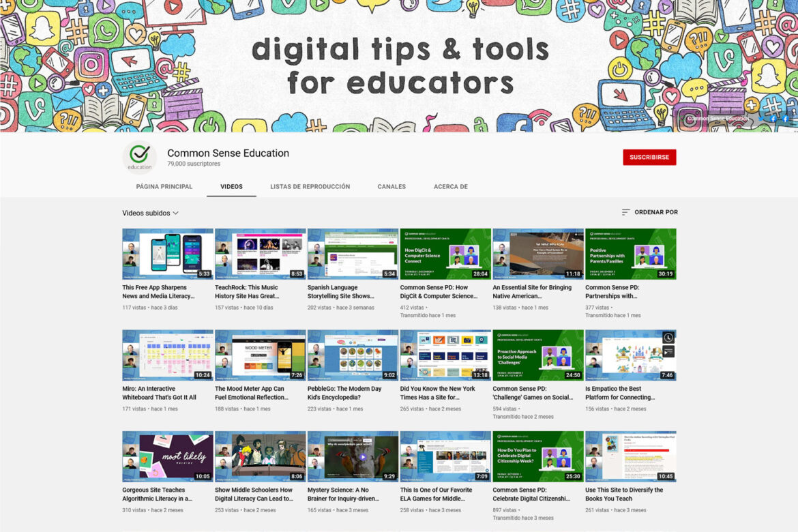Open Common Sense Education banner link
Viewport: 798px width, 532px height.
point(717,119)
